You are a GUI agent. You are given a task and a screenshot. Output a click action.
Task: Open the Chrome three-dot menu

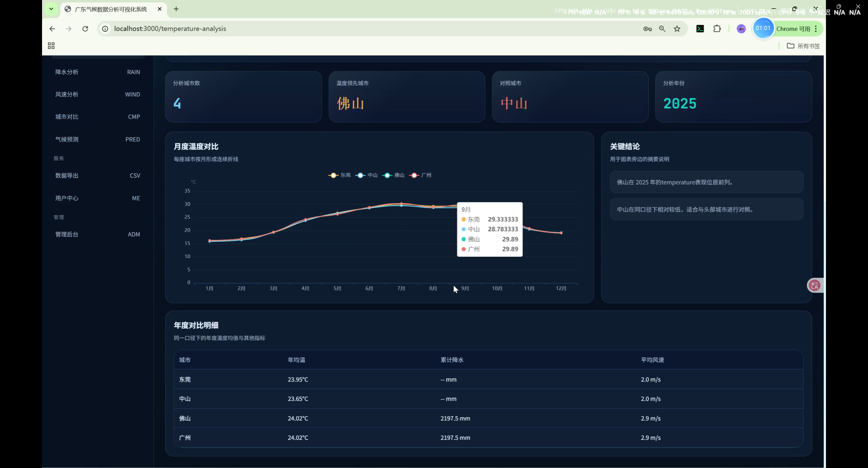[x=816, y=29]
